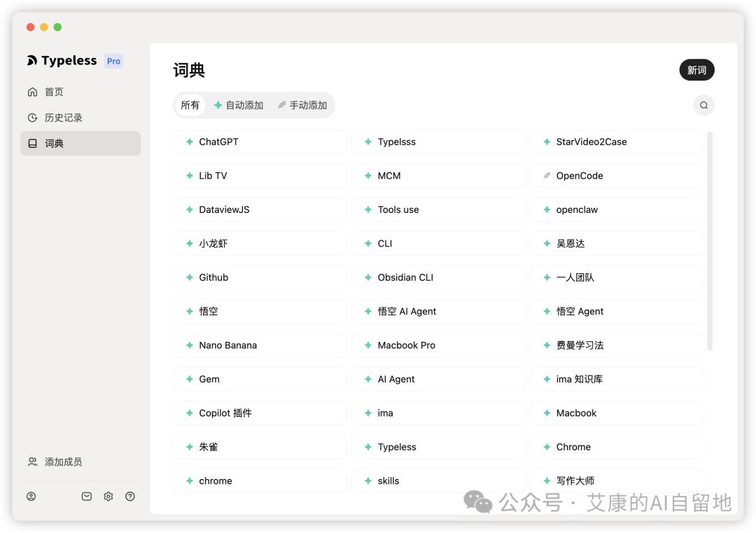Select the 所有 filter tab
This screenshot has height=533, width=756.
190,105
